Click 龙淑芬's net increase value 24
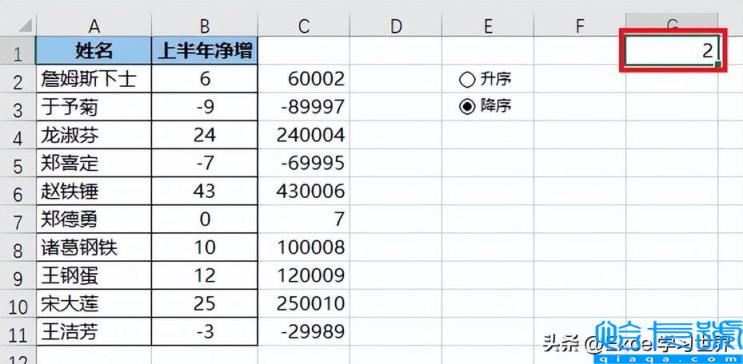Viewport: 743px width, 364px height. tap(205, 135)
